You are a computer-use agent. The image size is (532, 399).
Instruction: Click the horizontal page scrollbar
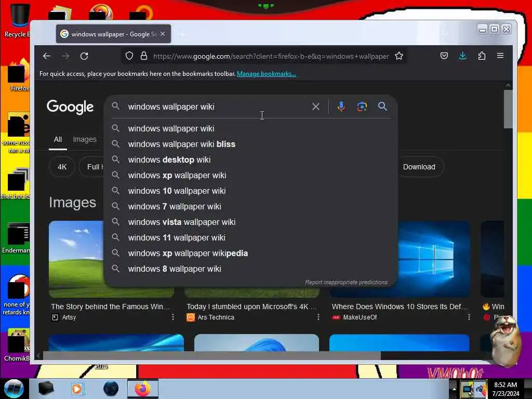point(212,355)
